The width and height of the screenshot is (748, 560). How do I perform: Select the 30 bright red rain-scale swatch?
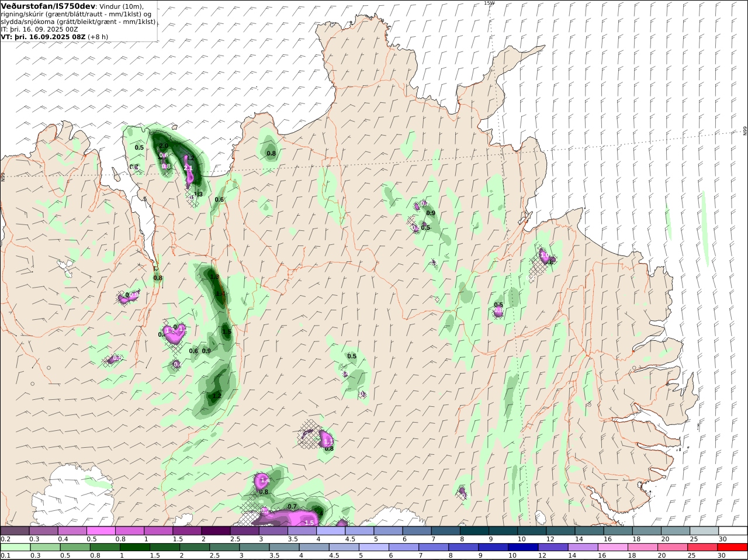[x=733, y=547]
